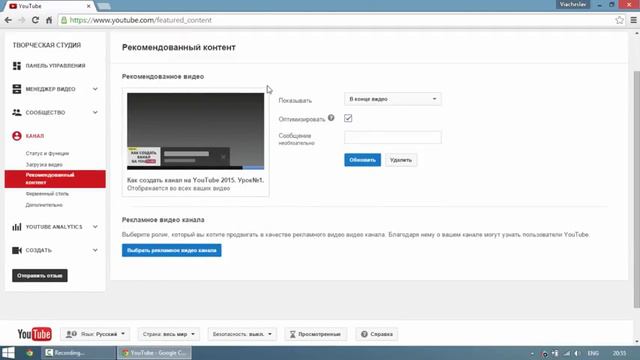The height and width of the screenshot is (360, 640).
Task: Close the YouTube browser tab
Action: [x=89, y=6]
